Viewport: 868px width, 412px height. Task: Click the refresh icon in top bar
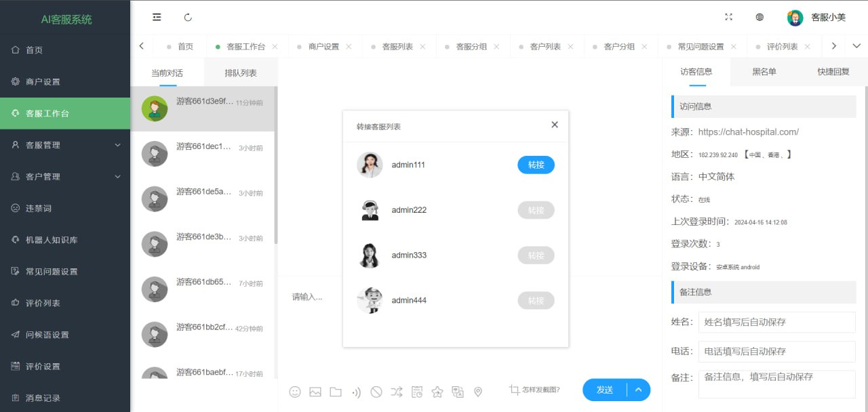(188, 18)
